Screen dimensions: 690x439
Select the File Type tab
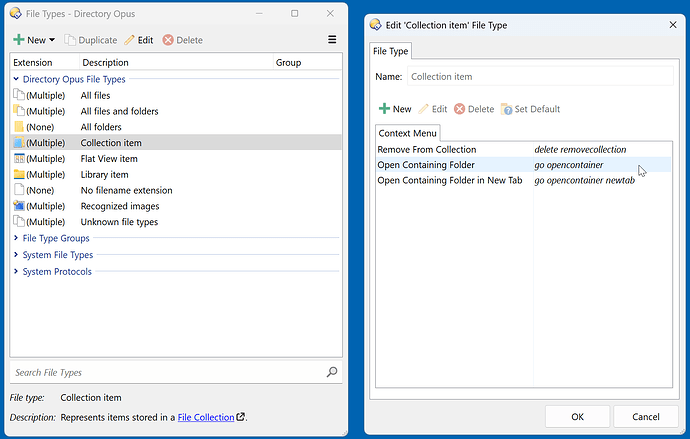[x=390, y=51]
